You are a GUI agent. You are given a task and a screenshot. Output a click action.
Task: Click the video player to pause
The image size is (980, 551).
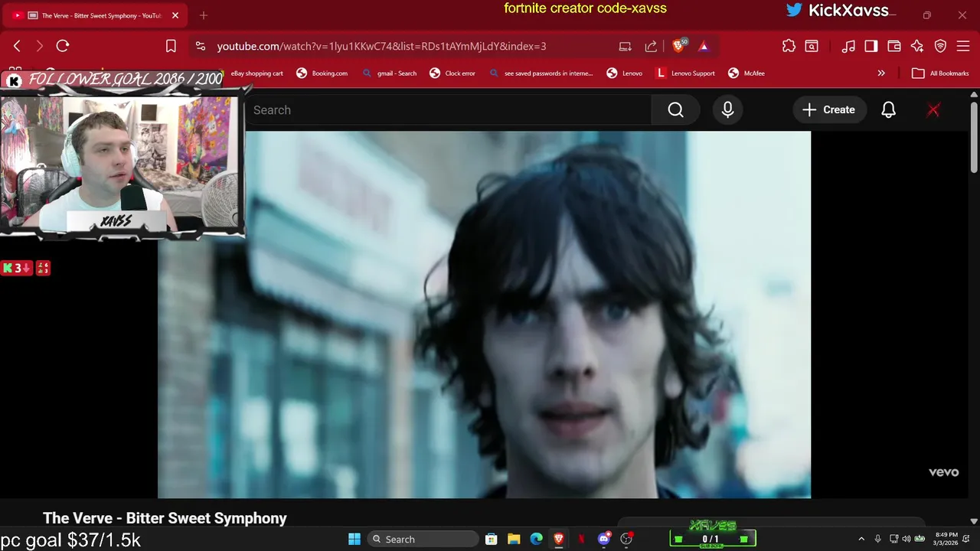pyautogui.click(x=484, y=315)
